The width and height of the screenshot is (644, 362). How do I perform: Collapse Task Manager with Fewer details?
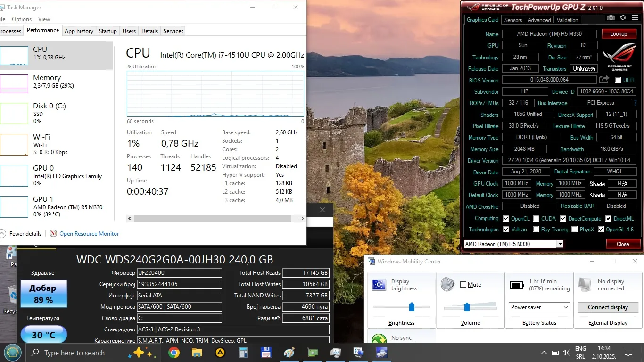pyautogui.click(x=21, y=234)
